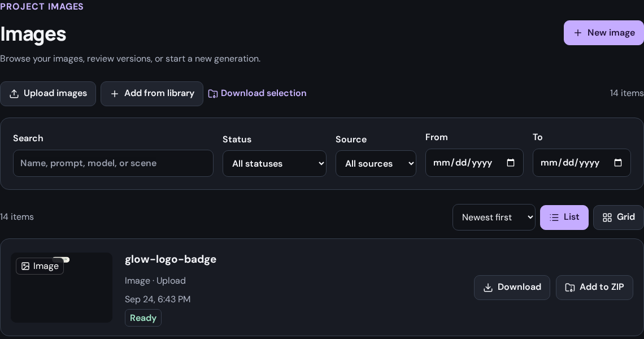Viewport: 644px width, 339px height.
Task: Open the All sources dropdown
Action: [376, 163]
